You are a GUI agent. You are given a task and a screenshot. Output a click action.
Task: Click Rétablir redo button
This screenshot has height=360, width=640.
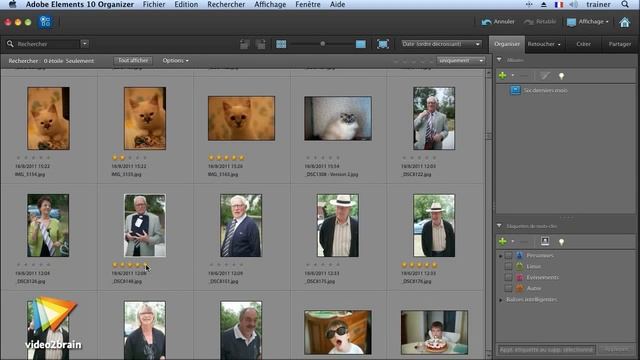540,22
